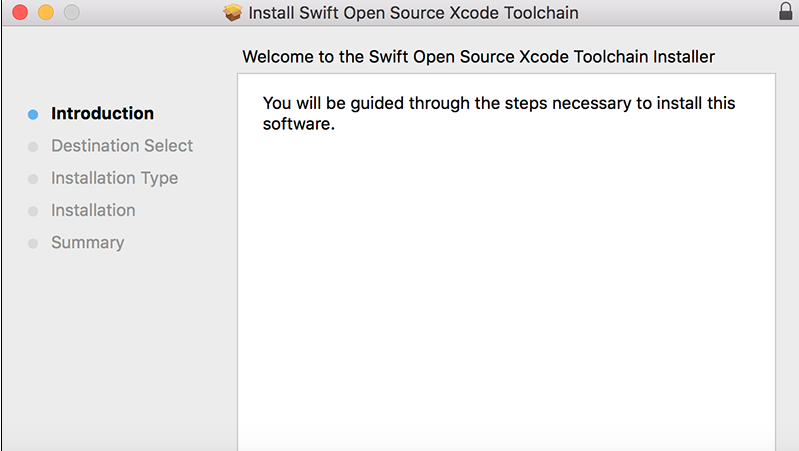This screenshot has width=799, height=451.
Task: Click the lock icon in title bar
Action: (x=784, y=13)
